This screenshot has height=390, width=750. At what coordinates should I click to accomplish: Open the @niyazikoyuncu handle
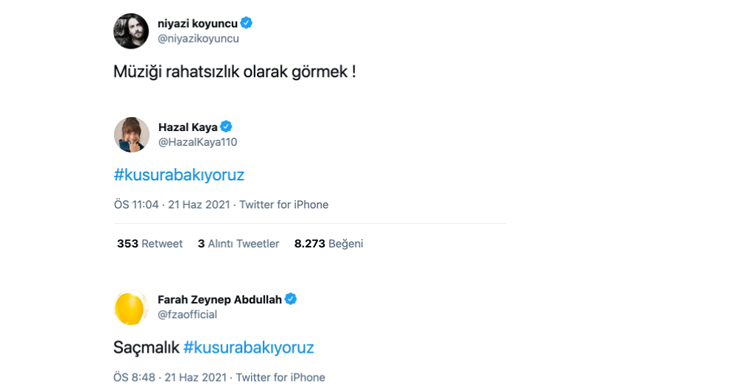199,39
